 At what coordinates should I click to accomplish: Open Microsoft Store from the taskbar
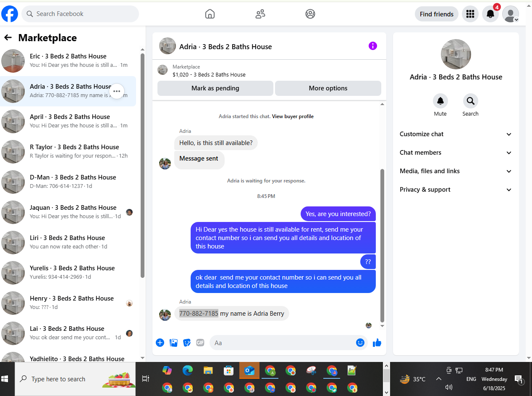coord(228,370)
